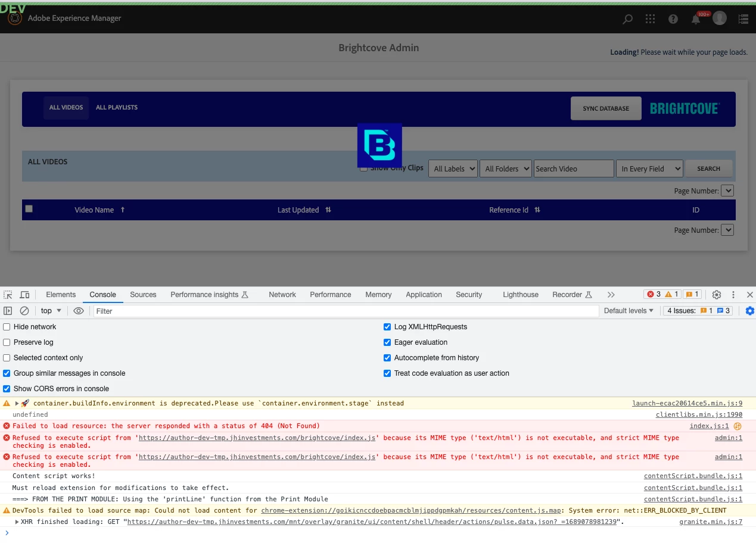Expand the XHR finished loading entry
This screenshot has width=756, height=543.
click(17, 522)
